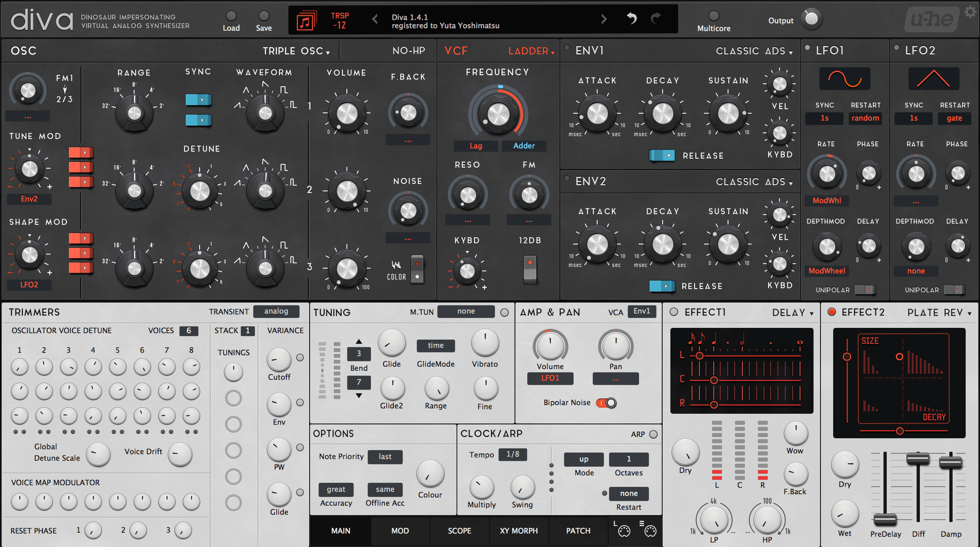The width and height of the screenshot is (980, 547).
Task: Toggle the Bipolar Noise switch
Action: coord(606,403)
